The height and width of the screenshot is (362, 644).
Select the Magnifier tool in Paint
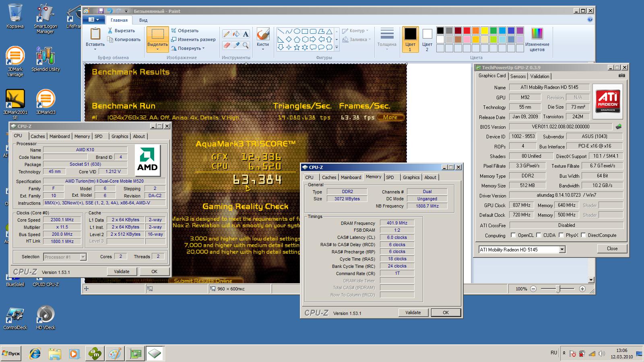pyautogui.click(x=246, y=45)
